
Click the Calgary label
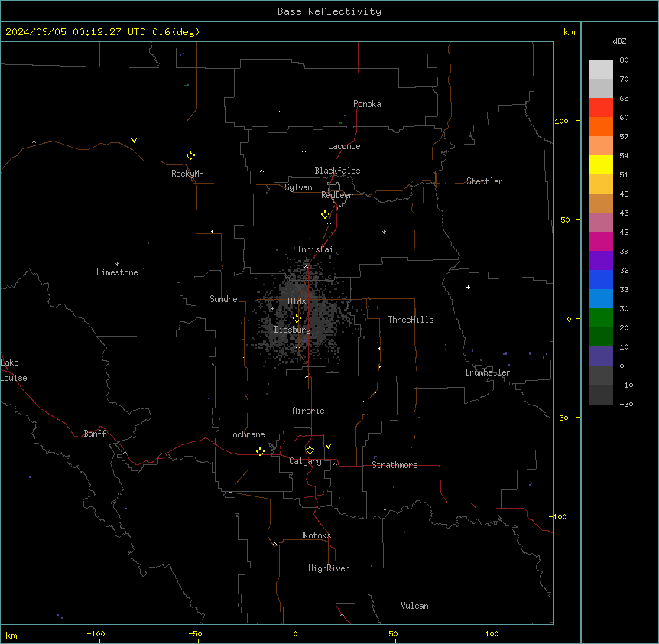click(306, 461)
